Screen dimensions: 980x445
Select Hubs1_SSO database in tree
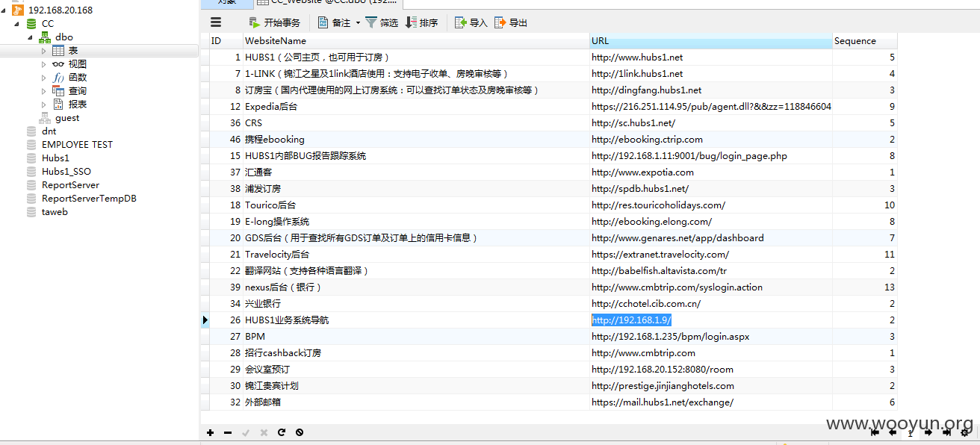click(x=66, y=172)
